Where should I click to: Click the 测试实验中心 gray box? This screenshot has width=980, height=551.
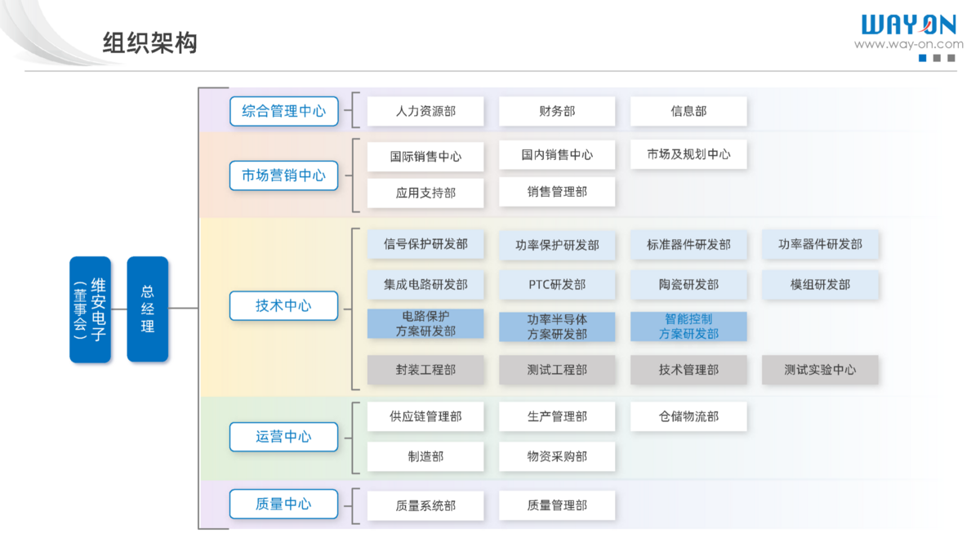(x=820, y=370)
